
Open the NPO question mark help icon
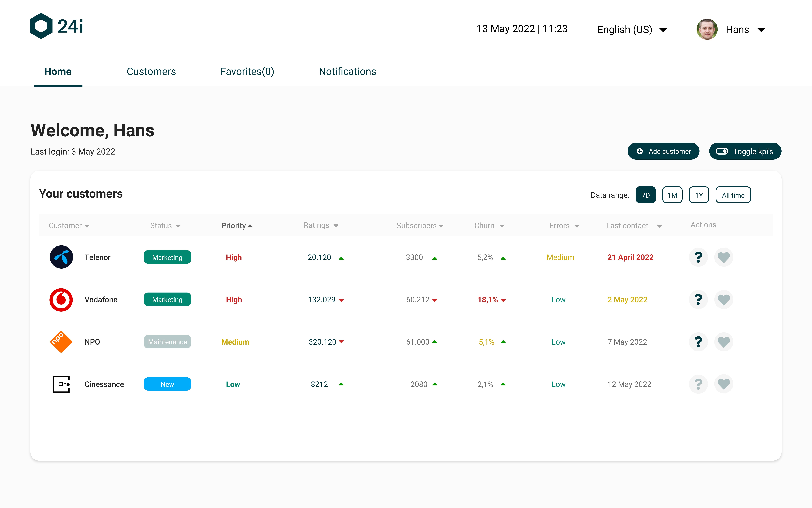pos(698,342)
